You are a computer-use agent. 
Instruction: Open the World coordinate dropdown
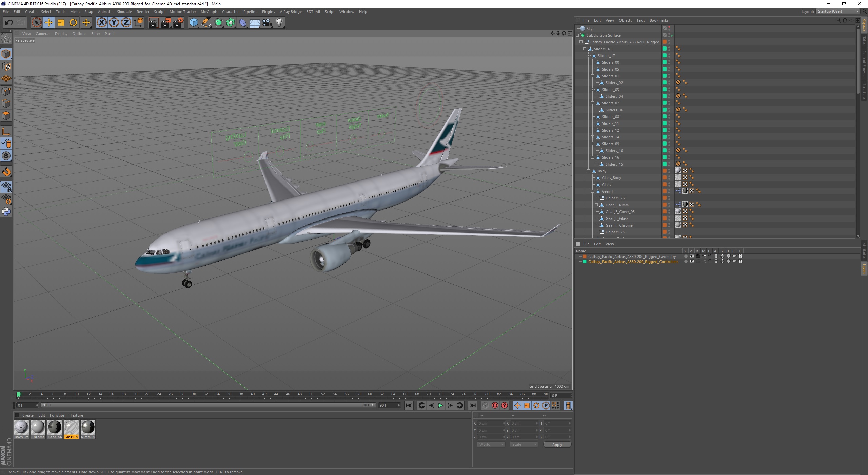coord(491,444)
